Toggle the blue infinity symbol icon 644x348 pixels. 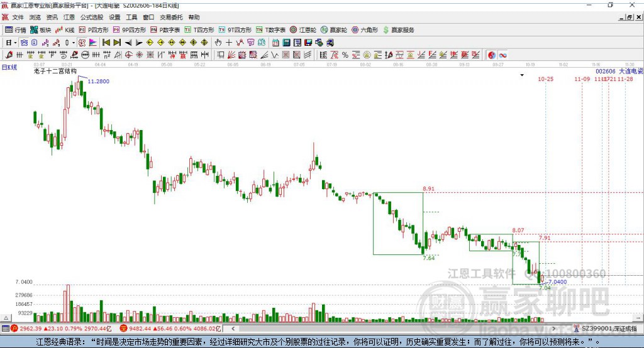[502, 55]
